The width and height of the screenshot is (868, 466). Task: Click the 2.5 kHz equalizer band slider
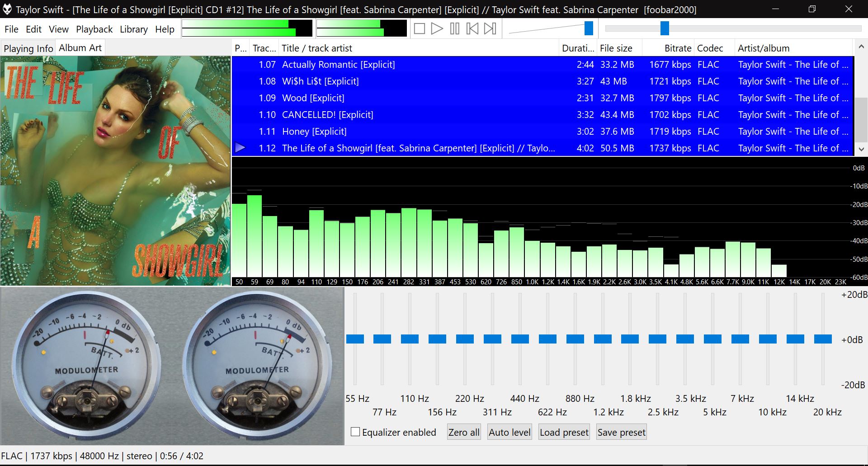657,339
